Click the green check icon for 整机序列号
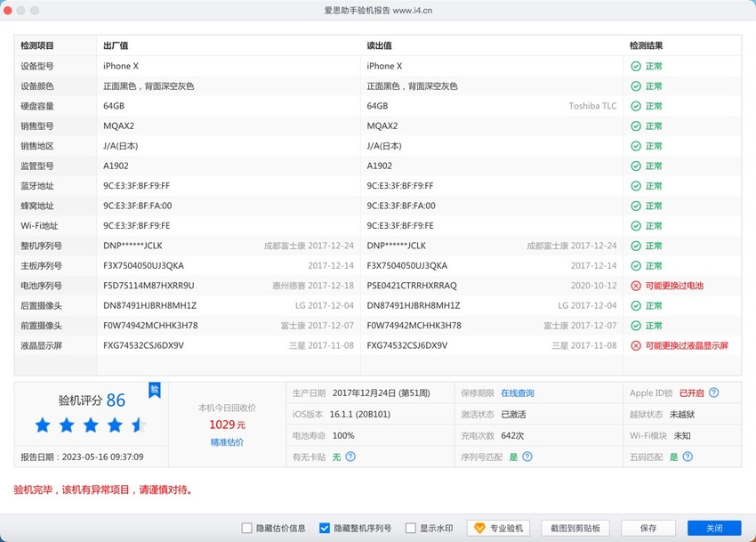 pyautogui.click(x=636, y=247)
